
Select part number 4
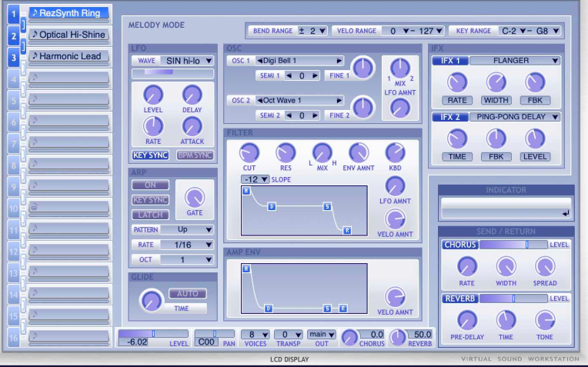(14, 79)
